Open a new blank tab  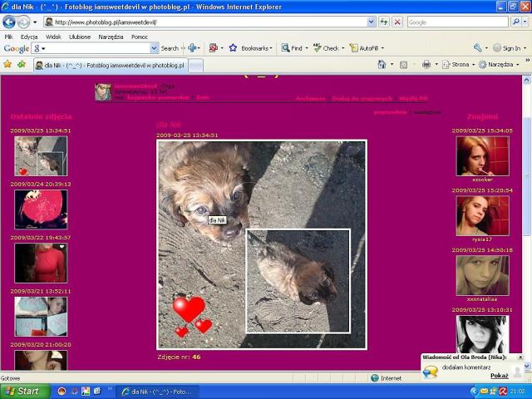pos(196,66)
